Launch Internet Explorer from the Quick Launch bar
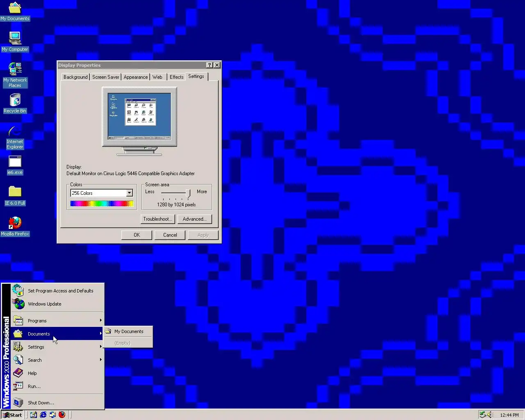 coord(43,415)
